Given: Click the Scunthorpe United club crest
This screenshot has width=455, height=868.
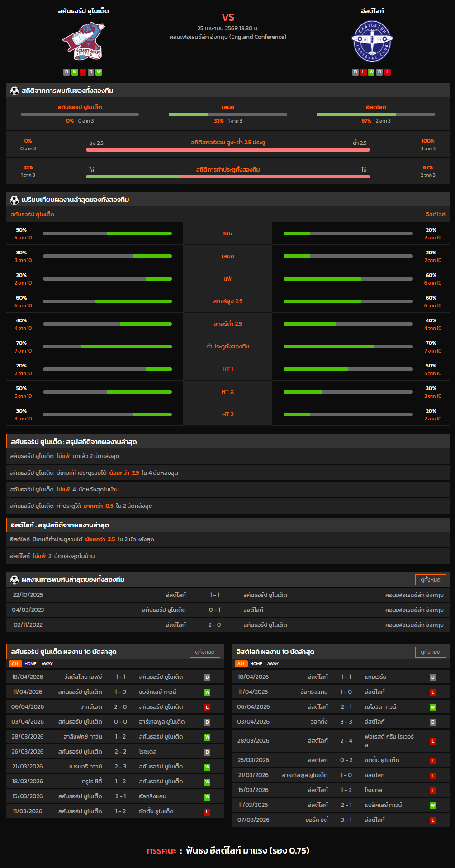Looking at the screenshot, I should (83, 42).
